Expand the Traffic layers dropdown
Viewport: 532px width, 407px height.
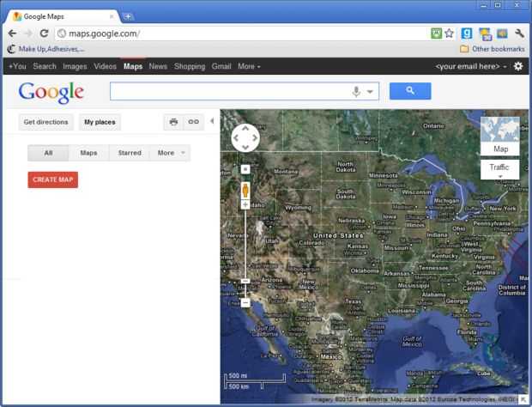tap(499, 169)
